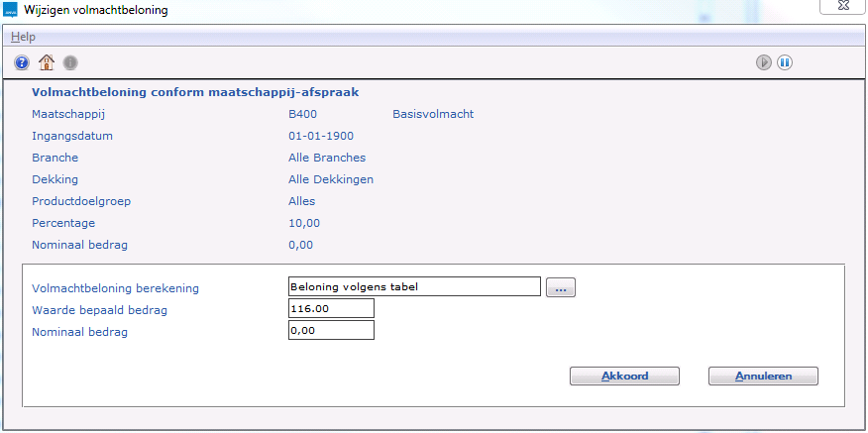Click the Percentage value 10,00

click(x=304, y=223)
